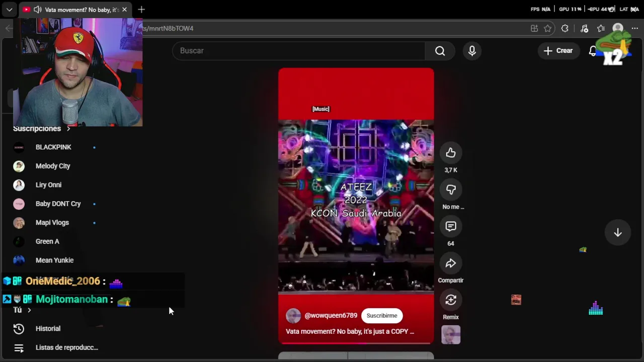Open the browser tab list dropdown
Image resolution: width=644 pixels, height=362 pixels.
[x=9, y=10]
